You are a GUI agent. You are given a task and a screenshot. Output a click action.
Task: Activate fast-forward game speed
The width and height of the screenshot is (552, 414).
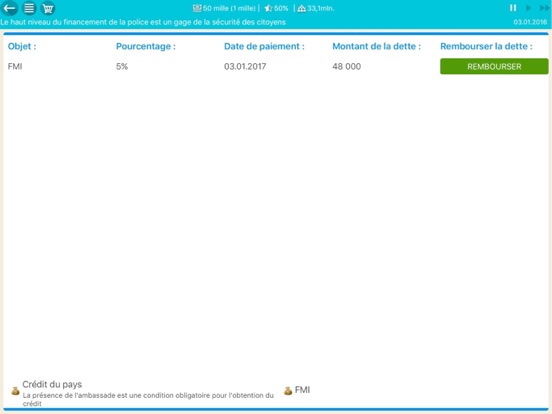[x=545, y=8]
